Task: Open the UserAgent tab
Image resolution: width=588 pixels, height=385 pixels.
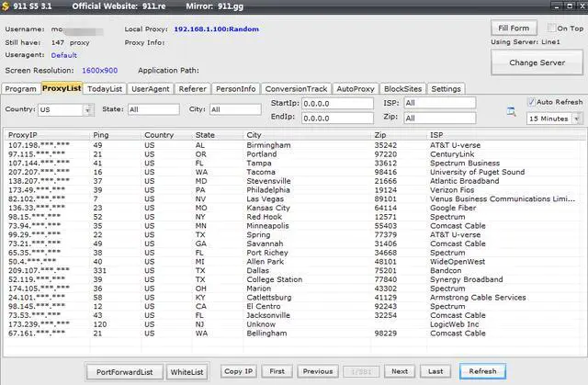Action: tap(150, 89)
